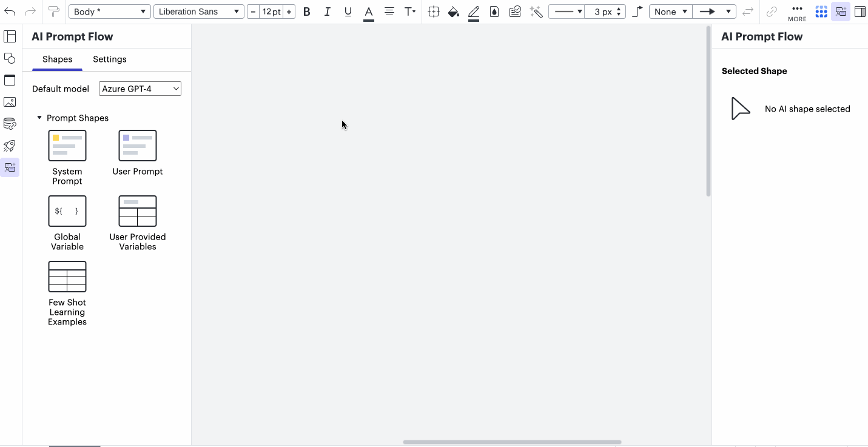Switch to the Settings tab
Image resolution: width=868 pixels, height=447 pixels.
click(x=109, y=59)
